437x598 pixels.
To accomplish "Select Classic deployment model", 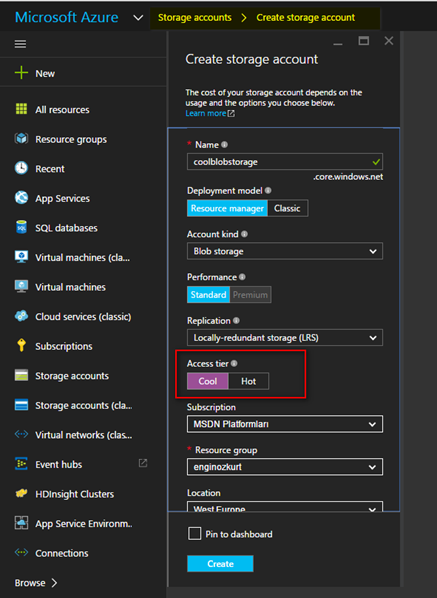I will pos(288,208).
